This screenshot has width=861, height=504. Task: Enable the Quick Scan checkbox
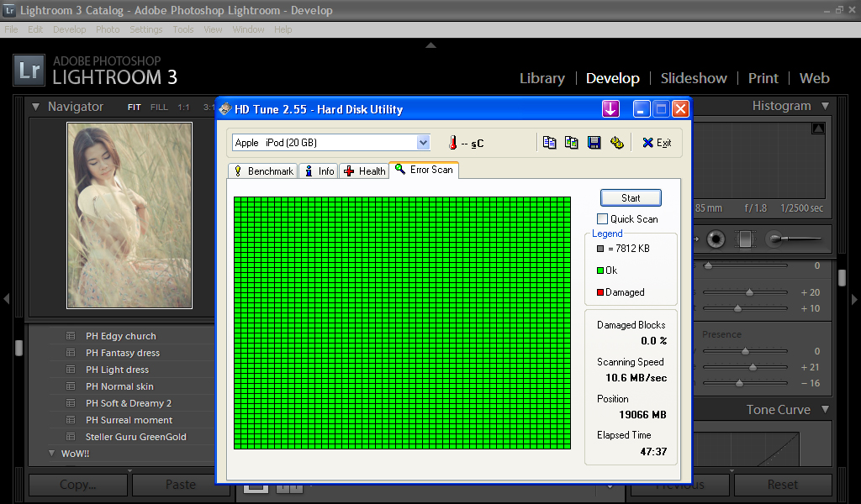point(602,219)
